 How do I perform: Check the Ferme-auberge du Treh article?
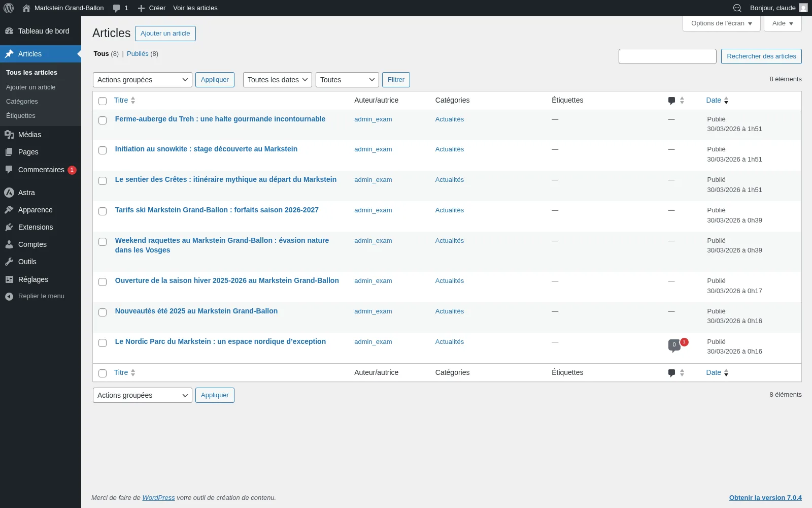tap(103, 120)
